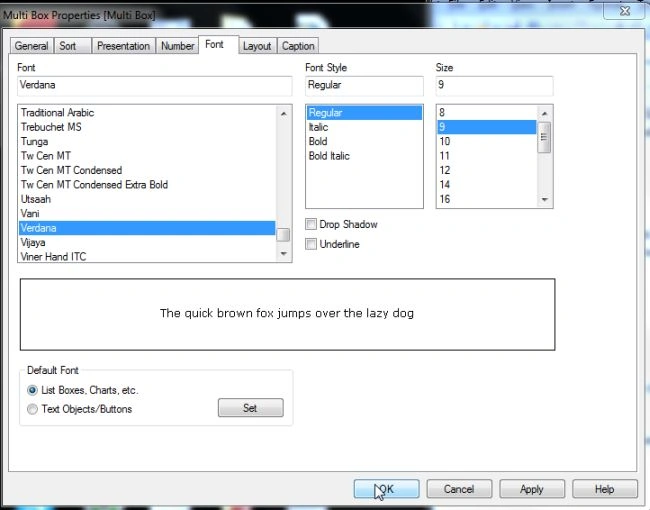The image size is (650, 510).
Task: Toggle the Underline checkbox
Action: pyautogui.click(x=311, y=244)
